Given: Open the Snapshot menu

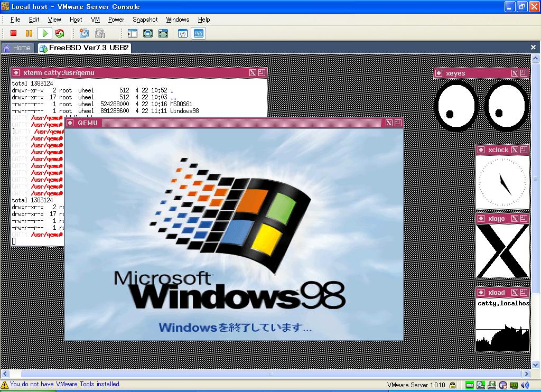Looking at the screenshot, I should [145, 20].
